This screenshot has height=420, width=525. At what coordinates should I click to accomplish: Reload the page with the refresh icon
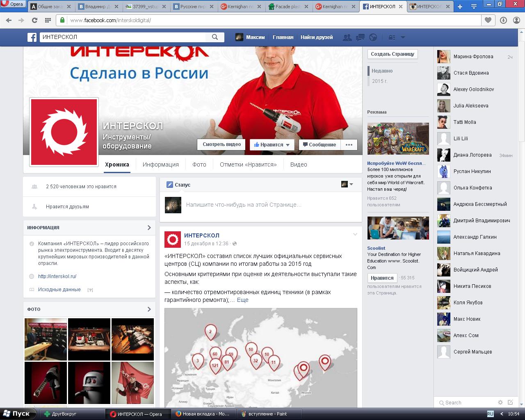pos(34,20)
